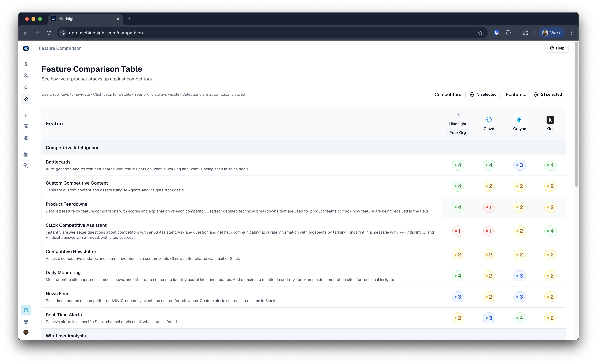Select the Daily Monitoring feature title
The height and width of the screenshot is (364, 597).
[x=63, y=273]
